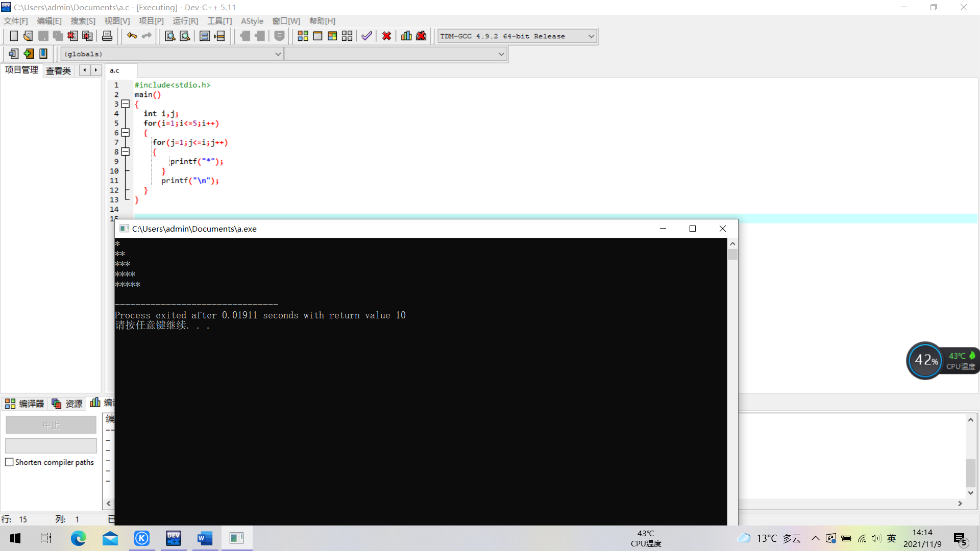Click the Debug checkmark icon
Screen dimensions: 980x551
point(366,36)
